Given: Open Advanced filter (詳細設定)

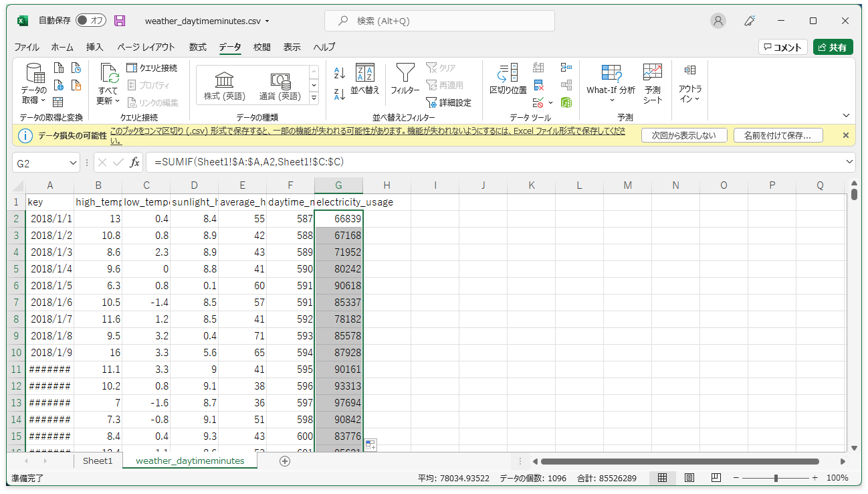Looking at the screenshot, I should [449, 102].
